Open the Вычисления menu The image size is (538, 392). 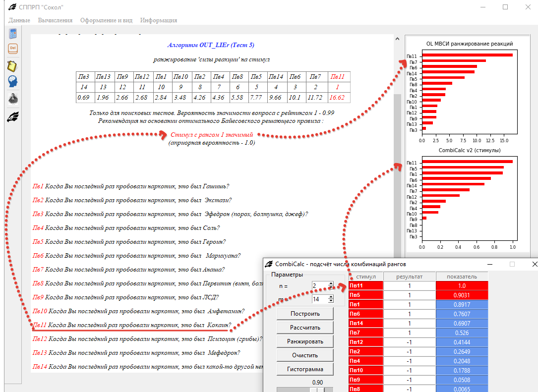(55, 20)
